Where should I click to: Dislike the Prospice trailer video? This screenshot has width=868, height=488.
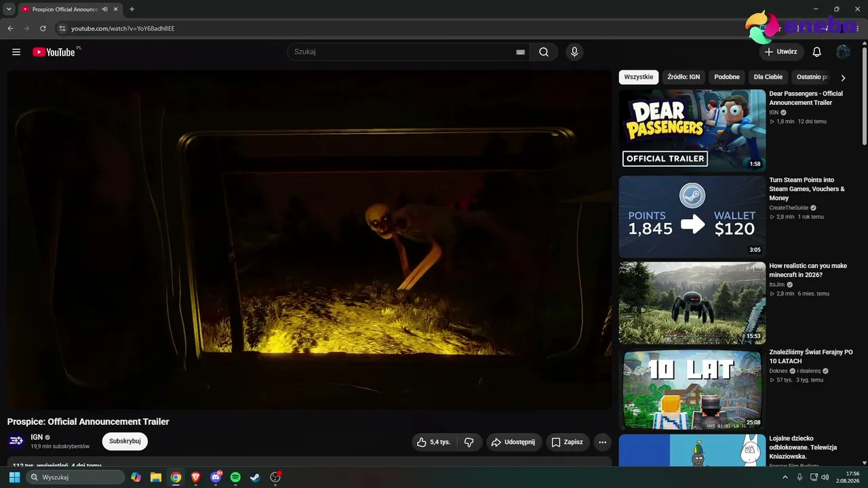pos(469,442)
